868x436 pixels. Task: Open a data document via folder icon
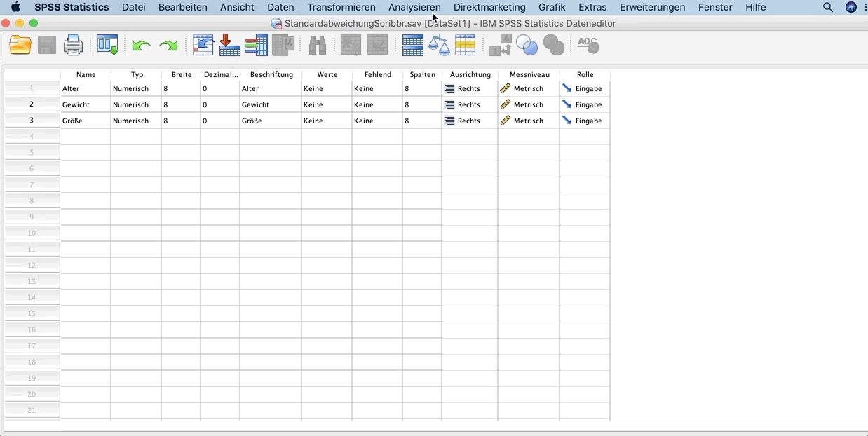pyautogui.click(x=20, y=46)
